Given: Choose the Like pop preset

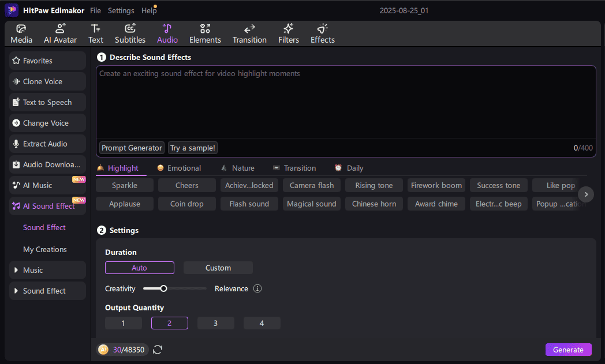Looking at the screenshot, I should 560,186.
